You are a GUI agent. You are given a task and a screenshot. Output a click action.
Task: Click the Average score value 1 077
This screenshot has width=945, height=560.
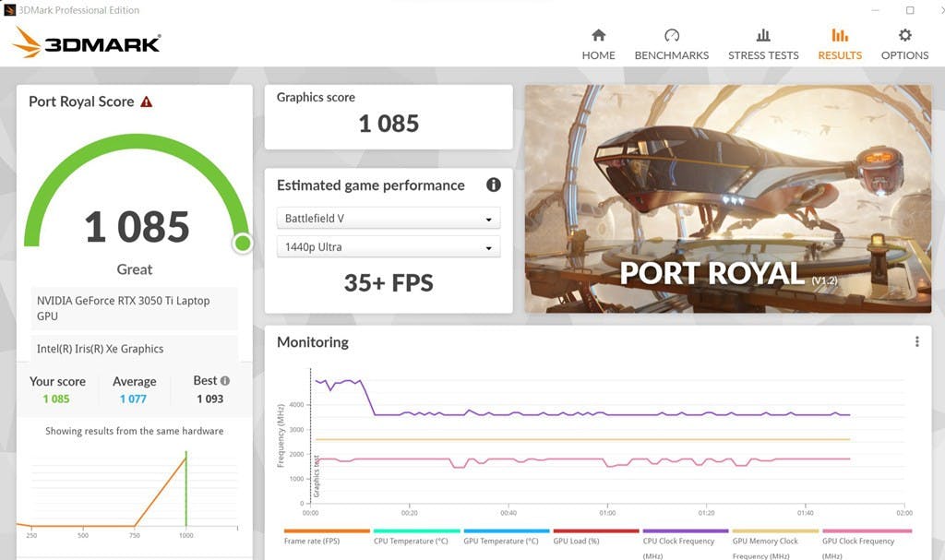tap(133, 399)
